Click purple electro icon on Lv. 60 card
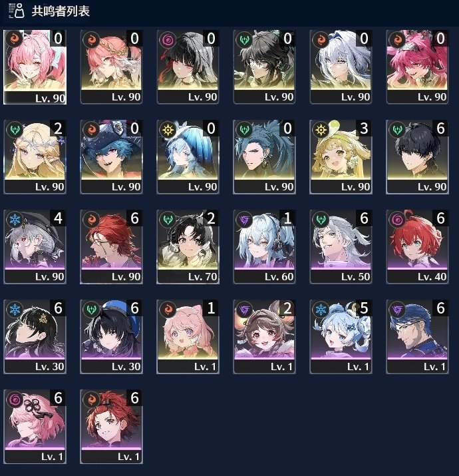The height and width of the screenshot is (476, 459). 244,220
